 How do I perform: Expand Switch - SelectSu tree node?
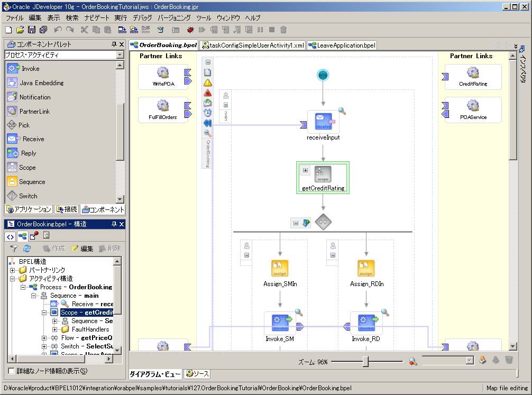pos(44,346)
